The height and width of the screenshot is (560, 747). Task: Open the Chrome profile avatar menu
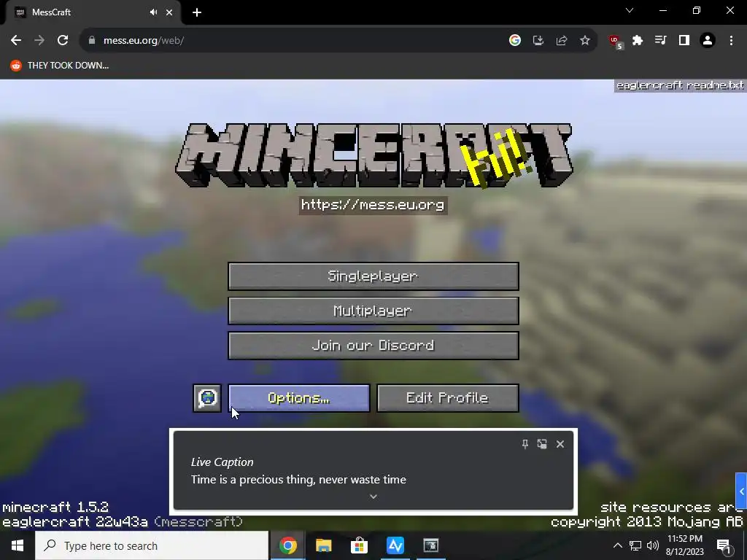708,41
